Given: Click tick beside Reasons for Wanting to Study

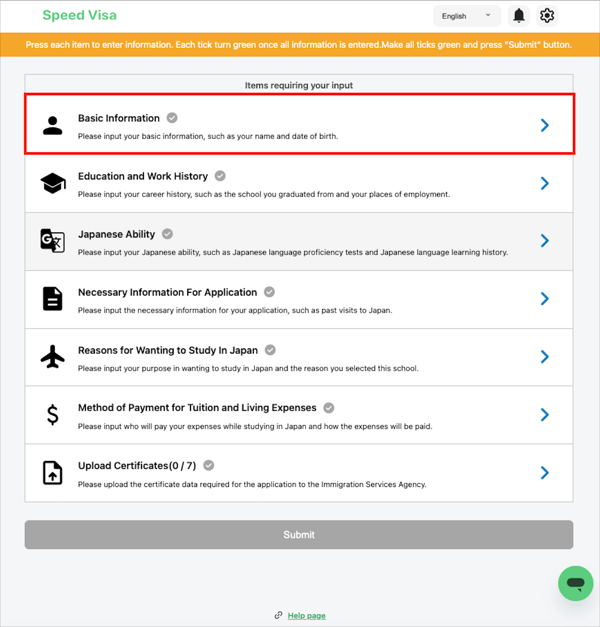Looking at the screenshot, I should click(x=270, y=350).
